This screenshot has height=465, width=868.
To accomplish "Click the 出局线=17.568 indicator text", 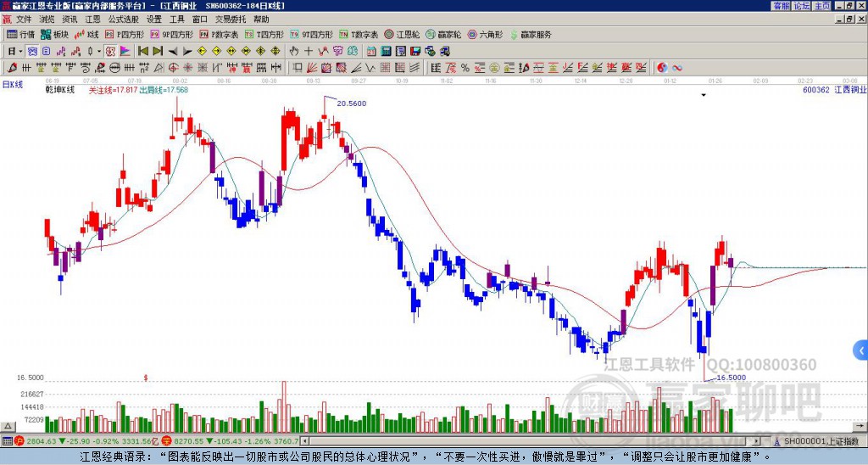I will 164,90.
